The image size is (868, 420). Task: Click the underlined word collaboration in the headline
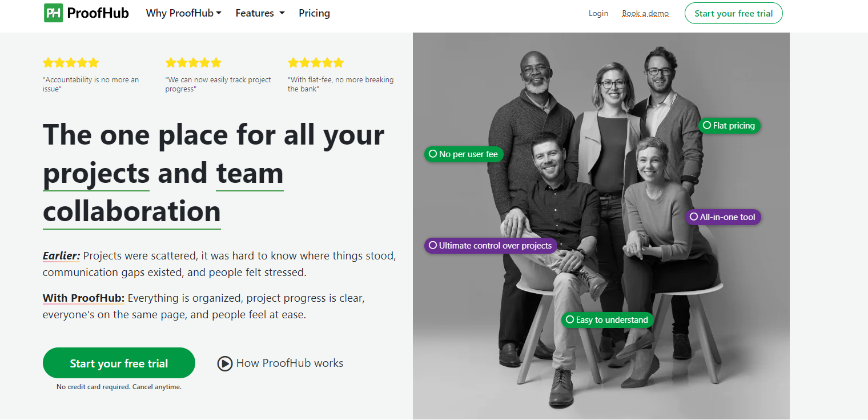[x=132, y=212]
